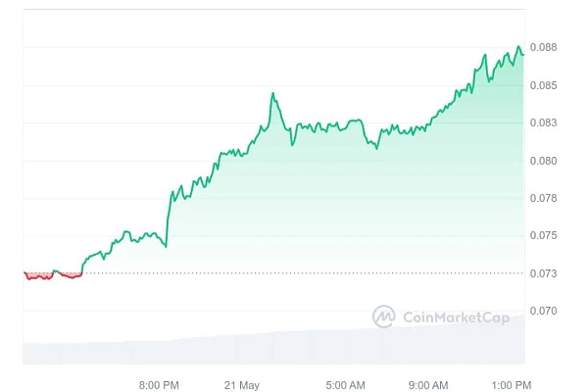
Task: Click the 5:00 AM time label
Action: click(345, 383)
